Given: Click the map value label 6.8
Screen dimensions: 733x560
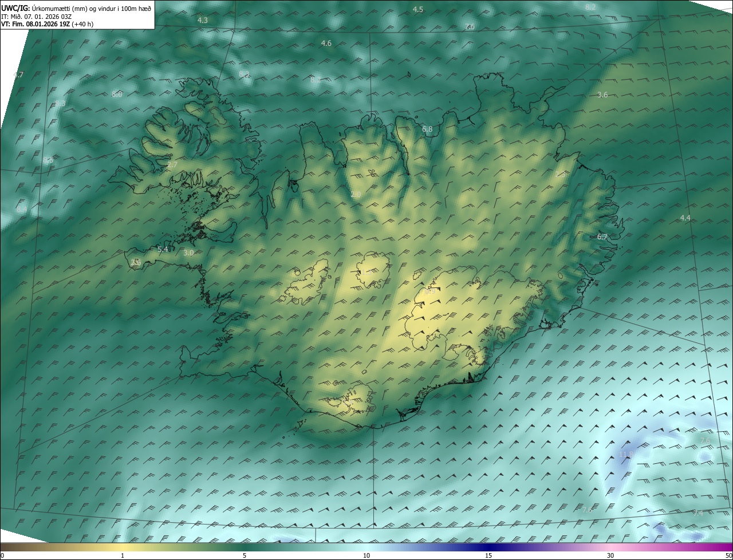Looking at the screenshot, I should [427, 130].
